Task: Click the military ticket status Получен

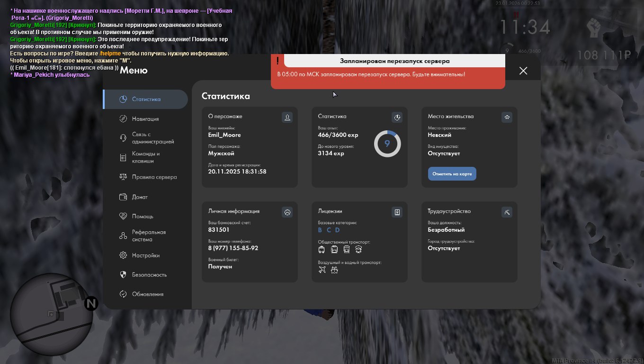Action: (x=220, y=267)
